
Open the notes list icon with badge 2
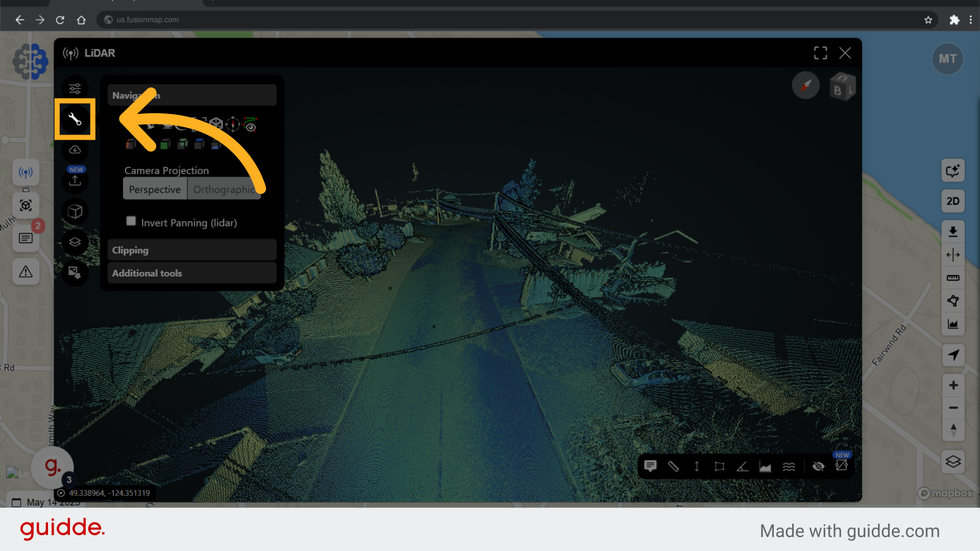(26, 238)
